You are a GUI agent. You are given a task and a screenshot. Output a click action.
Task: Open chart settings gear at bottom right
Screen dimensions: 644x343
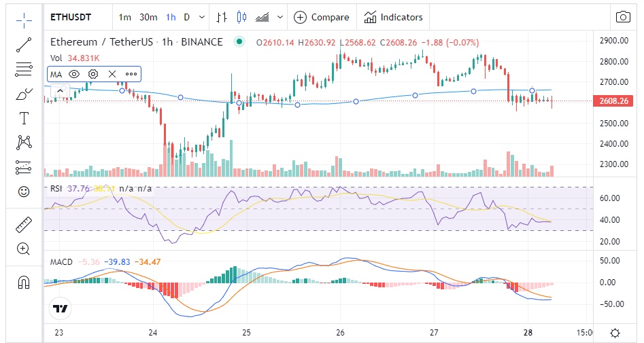tap(615, 333)
